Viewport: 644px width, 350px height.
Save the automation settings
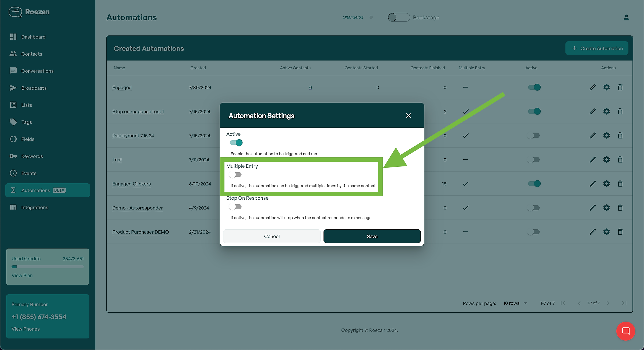372,236
